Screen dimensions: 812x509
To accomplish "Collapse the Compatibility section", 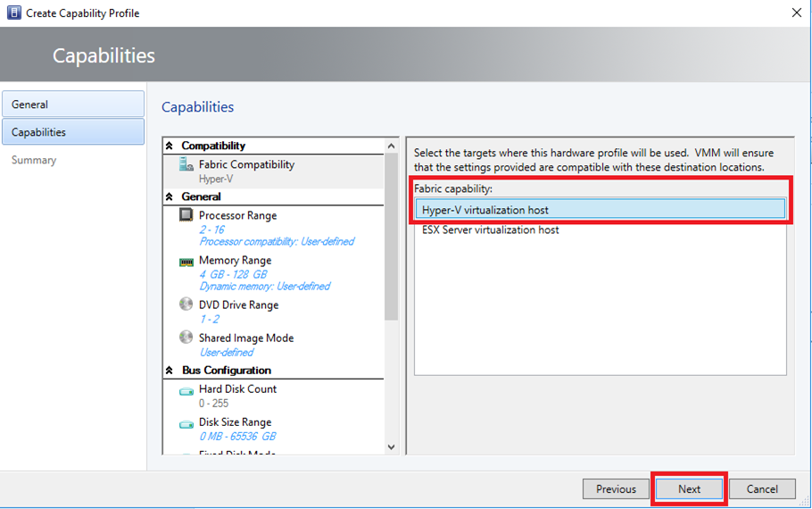I will (x=170, y=146).
